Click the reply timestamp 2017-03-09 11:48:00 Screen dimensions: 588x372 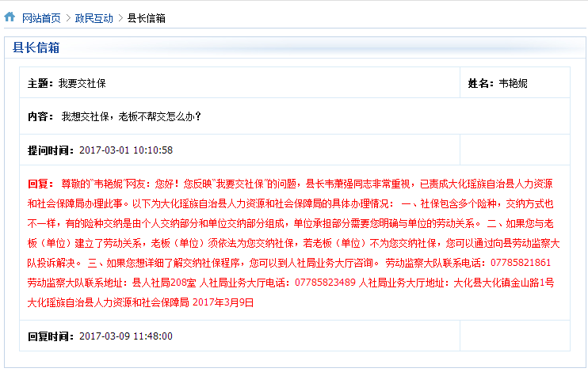tap(126, 336)
